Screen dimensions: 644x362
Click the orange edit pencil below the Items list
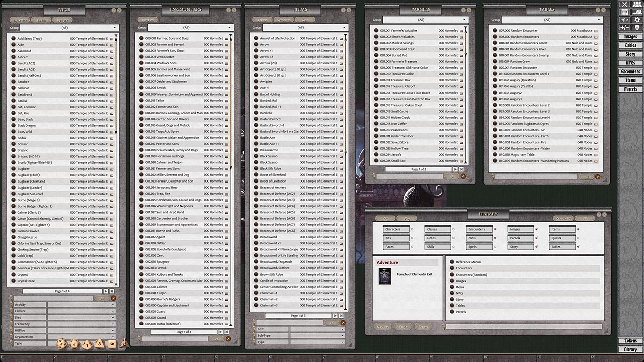click(x=343, y=323)
